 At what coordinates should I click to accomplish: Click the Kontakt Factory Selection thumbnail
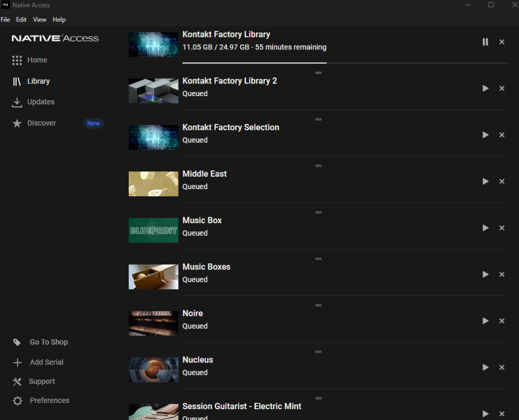[x=153, y=138]
